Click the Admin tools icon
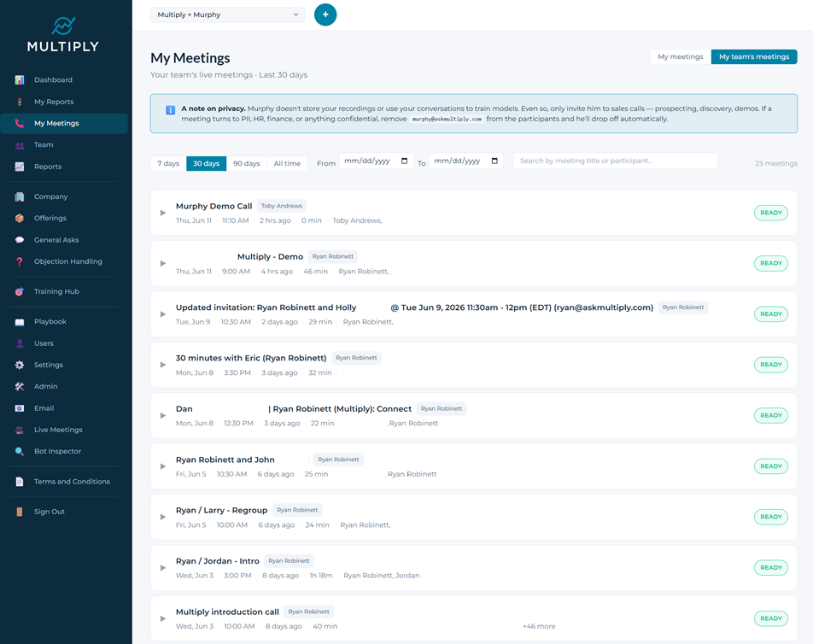This screenshot has width=813, height=644. pyautogui.click(x=19, y=386)
